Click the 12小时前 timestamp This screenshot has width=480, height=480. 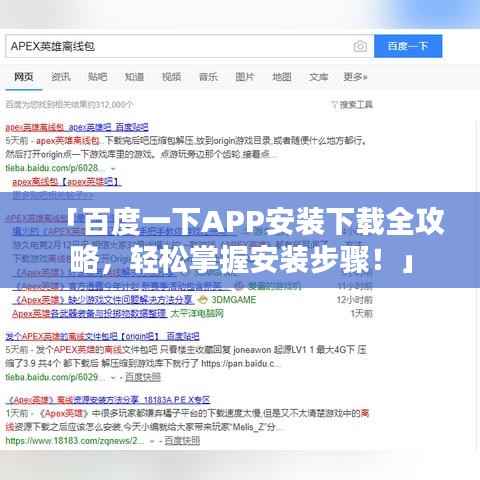tap(355, 300)
